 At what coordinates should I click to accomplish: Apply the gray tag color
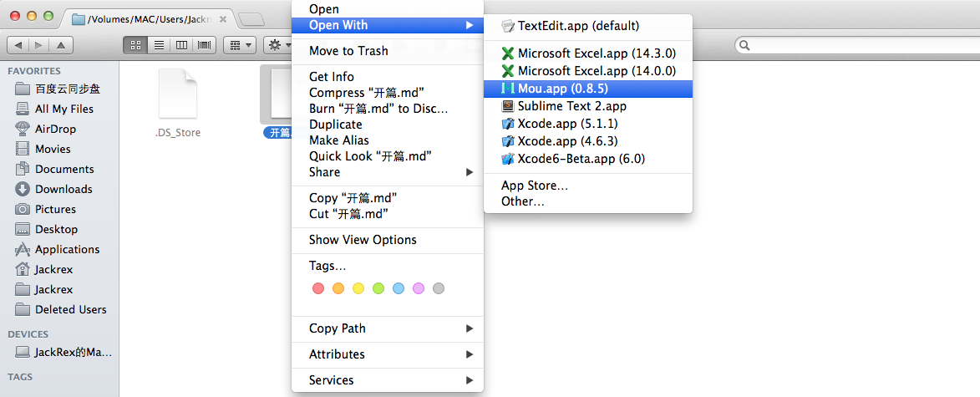(x=438, y=288)
